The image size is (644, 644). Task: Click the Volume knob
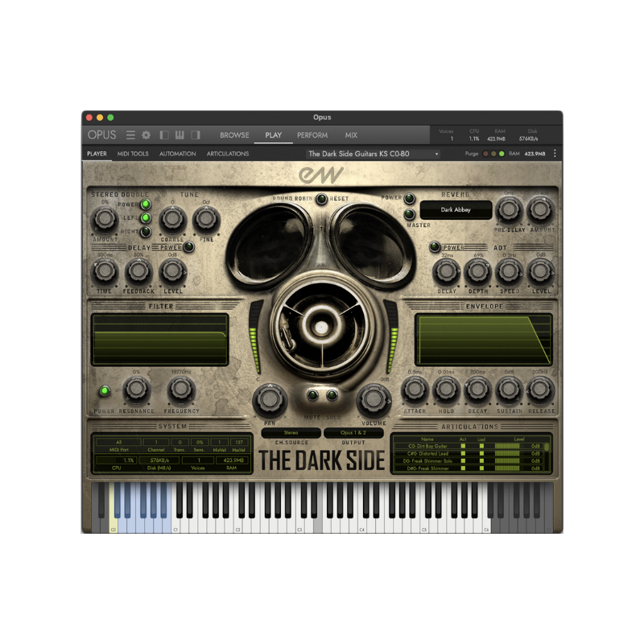(374, 399)
